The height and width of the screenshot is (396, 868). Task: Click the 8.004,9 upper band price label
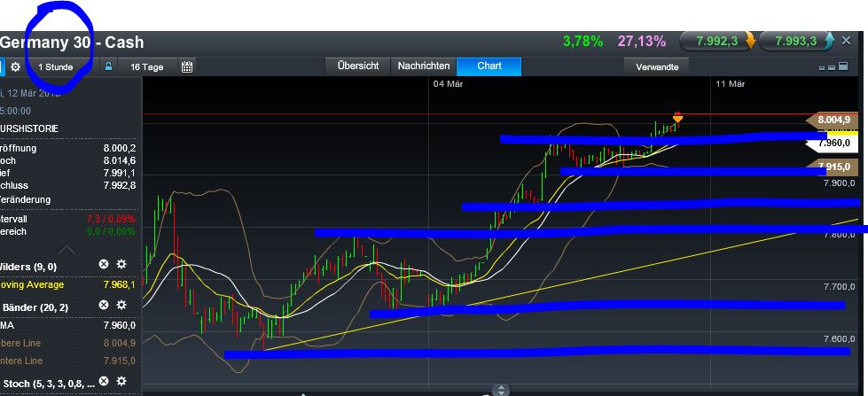point(833,120)
